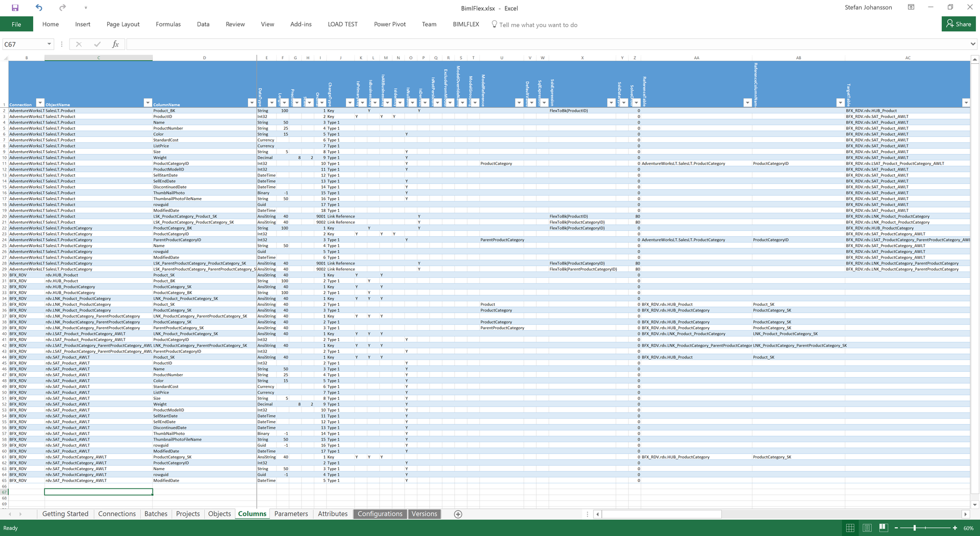
Task: Open the Insert Function dialog
Action: click(x=116, y=44)
